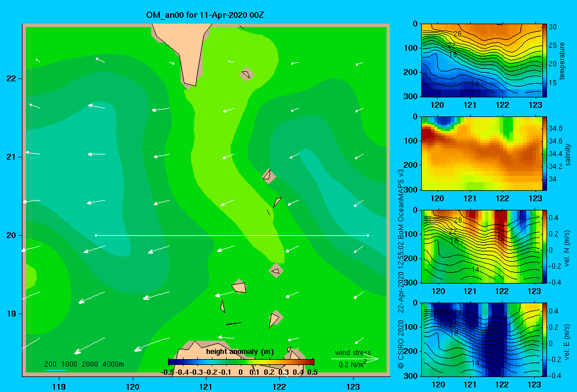This screenshot has width=577, height=392.
Task: Click the small island just east of Taiwan's tip
Action: (246, 74)
